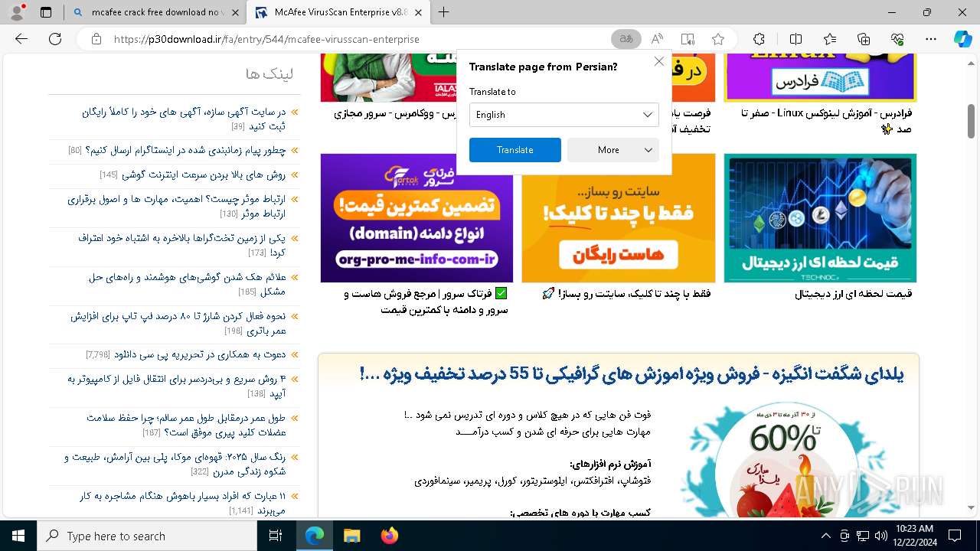Open Browser essentials heart icon
This screenshot has width=980, height=551.
(x=897, y=39)
